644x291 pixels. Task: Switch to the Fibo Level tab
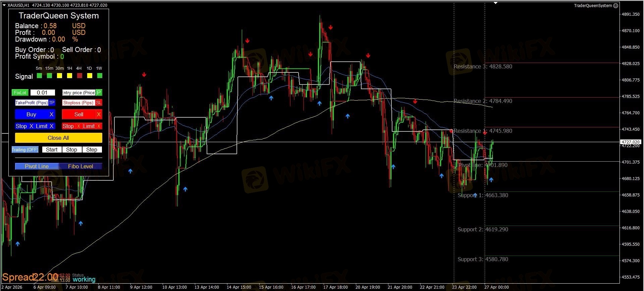tap(80, 166)
